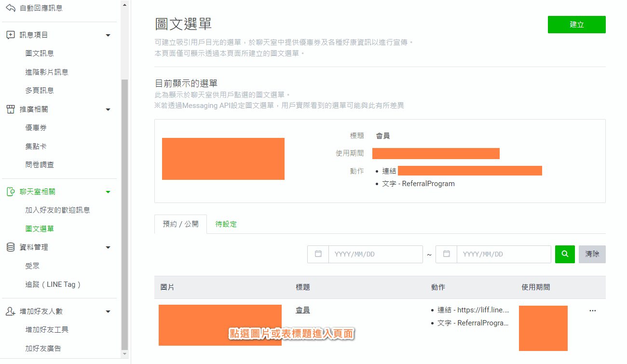Collapse the 推廣相關 section arrow
627x364 pixels.
[x=108, y=109]
